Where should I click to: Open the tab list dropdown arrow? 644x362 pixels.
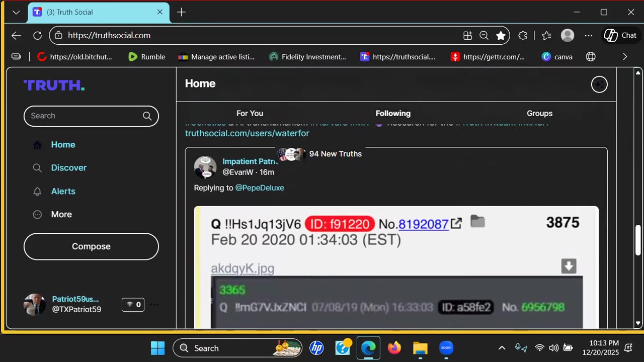pyautogui.click(x=16, y=12)
